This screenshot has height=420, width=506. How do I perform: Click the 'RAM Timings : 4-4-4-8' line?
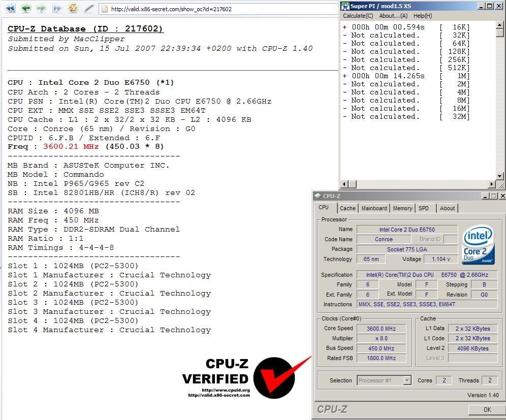[x=60, y=248]
